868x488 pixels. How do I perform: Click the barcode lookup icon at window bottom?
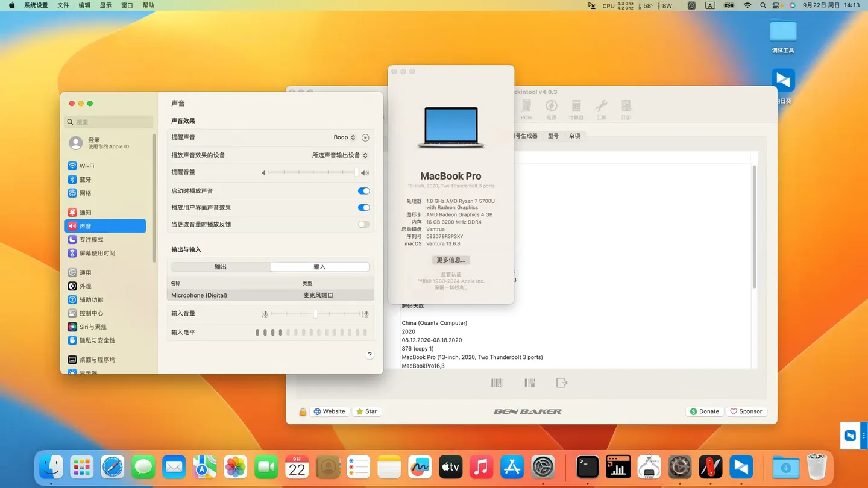(496, 382)
